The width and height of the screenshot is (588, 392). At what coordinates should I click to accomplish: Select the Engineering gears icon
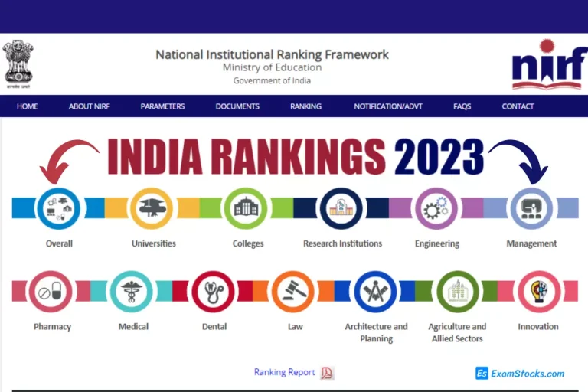tap(436, 208)
